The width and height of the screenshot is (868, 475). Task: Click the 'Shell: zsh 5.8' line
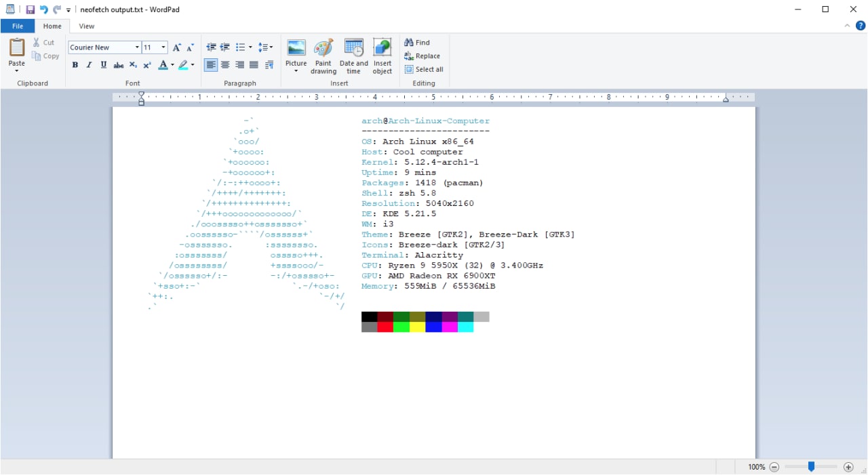coord(399,193)
